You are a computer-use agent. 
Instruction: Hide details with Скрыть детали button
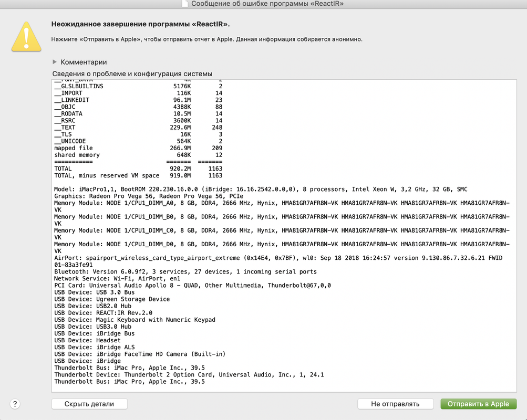[x=89, y=404]
